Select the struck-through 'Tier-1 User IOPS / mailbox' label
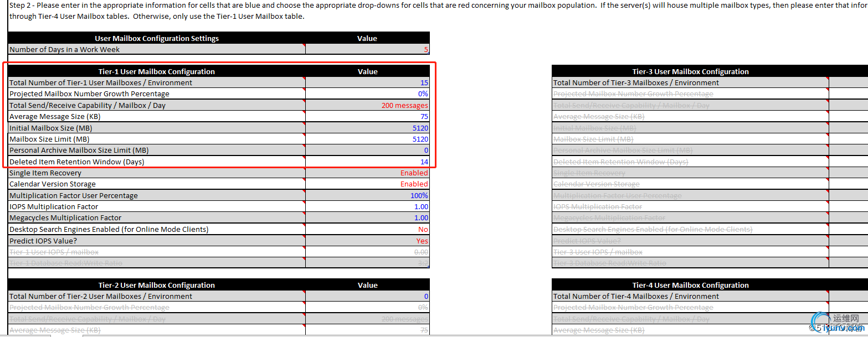Viewport: 868px width, 337px height. (x=54, y=252)
